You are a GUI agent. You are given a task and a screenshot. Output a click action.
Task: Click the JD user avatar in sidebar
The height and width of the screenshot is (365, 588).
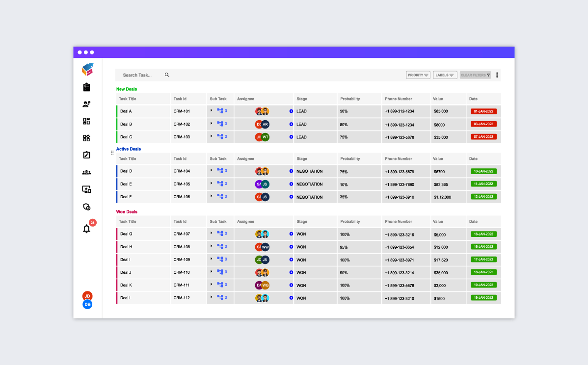point(87,296)
